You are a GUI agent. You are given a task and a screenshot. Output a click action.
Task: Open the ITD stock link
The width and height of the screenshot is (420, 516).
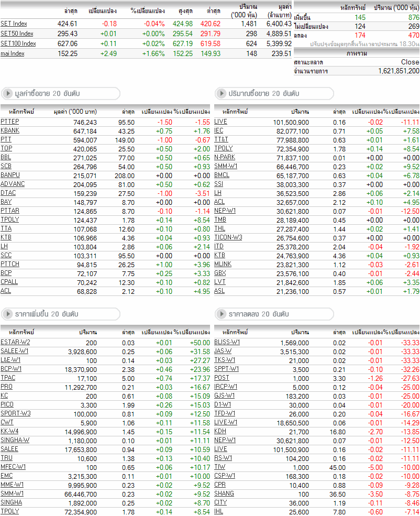[x=219, y=246]
